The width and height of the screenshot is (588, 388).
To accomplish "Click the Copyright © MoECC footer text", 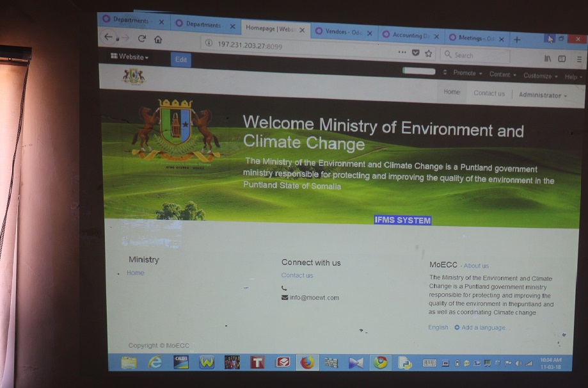I will pos(159,346).
